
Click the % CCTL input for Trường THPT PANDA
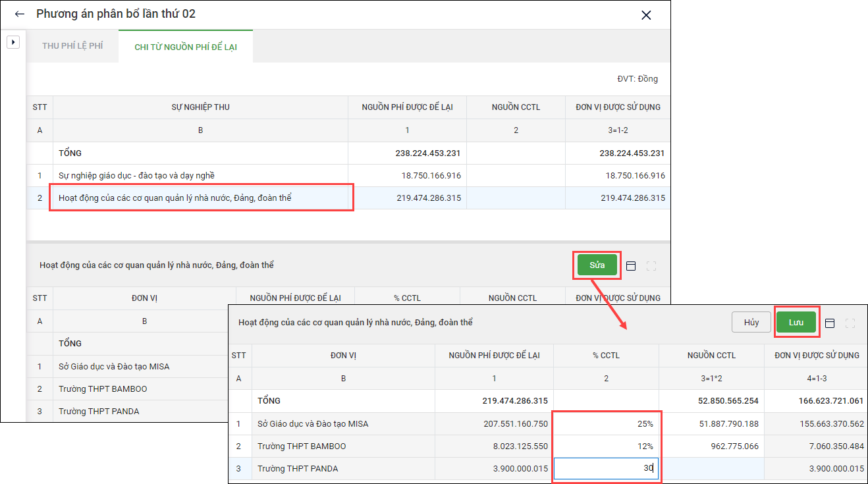click(x=606, y=469)
